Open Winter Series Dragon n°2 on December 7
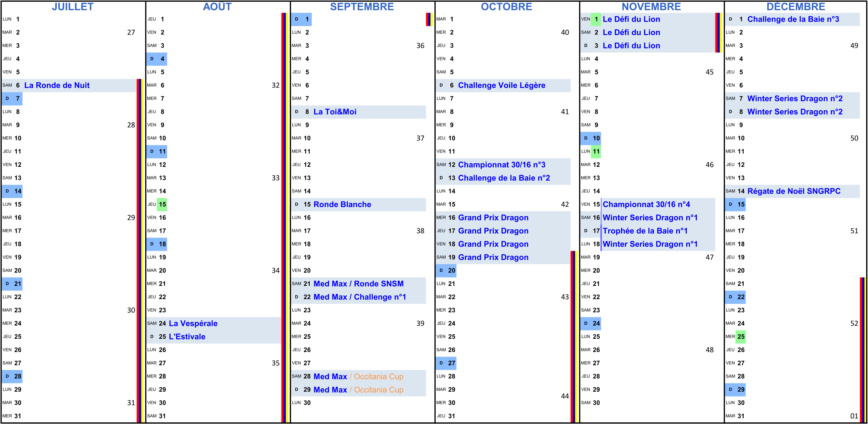The image size is (868, 424). (795, 99)
